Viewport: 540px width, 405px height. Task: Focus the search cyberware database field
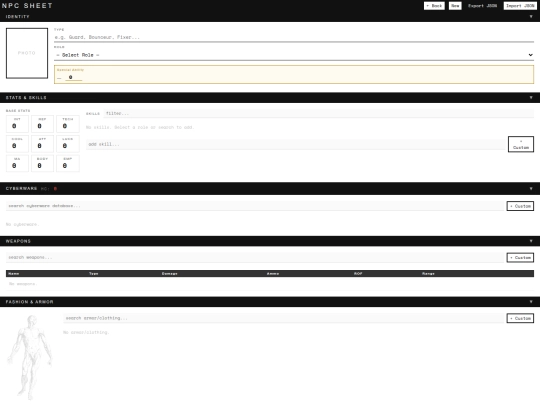click(x=255, y=206)
